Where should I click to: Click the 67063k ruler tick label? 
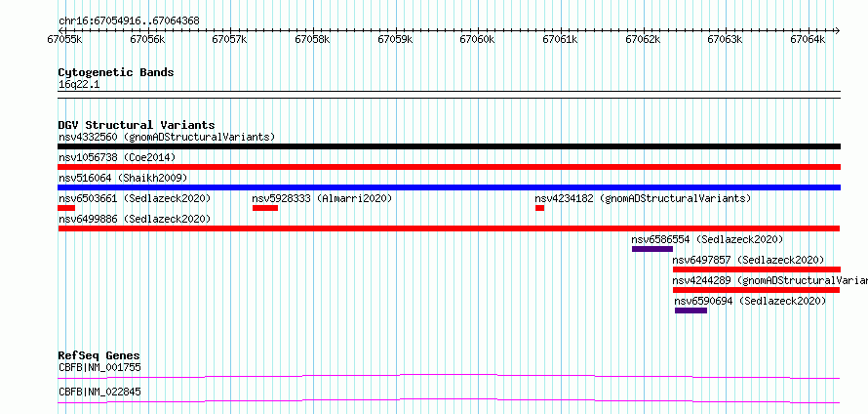(726, 40)
